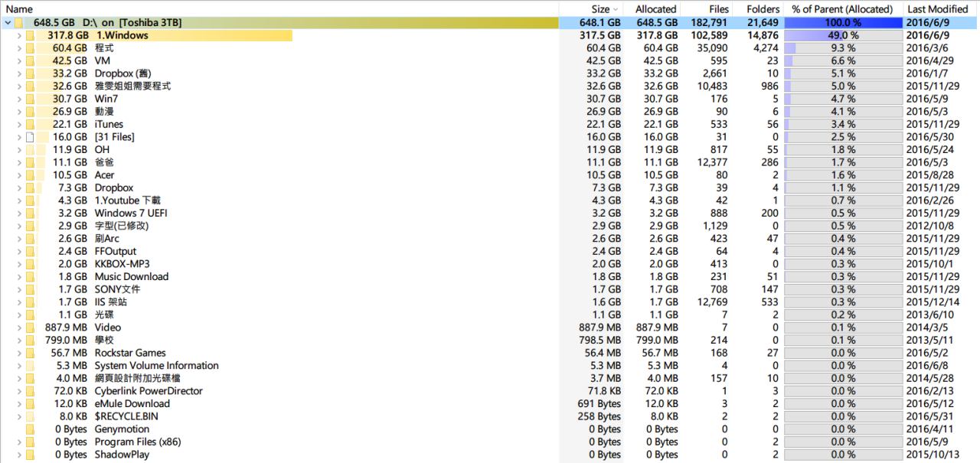
Task: Click the 691 Bytes size cell
Action: (x=599, y=403)
